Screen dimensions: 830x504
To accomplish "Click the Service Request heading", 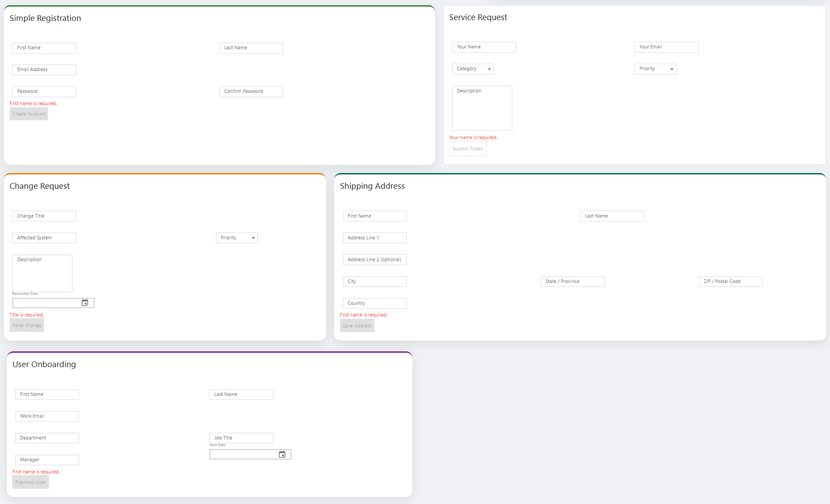I will pyautogui.click(x=478, y=17).
